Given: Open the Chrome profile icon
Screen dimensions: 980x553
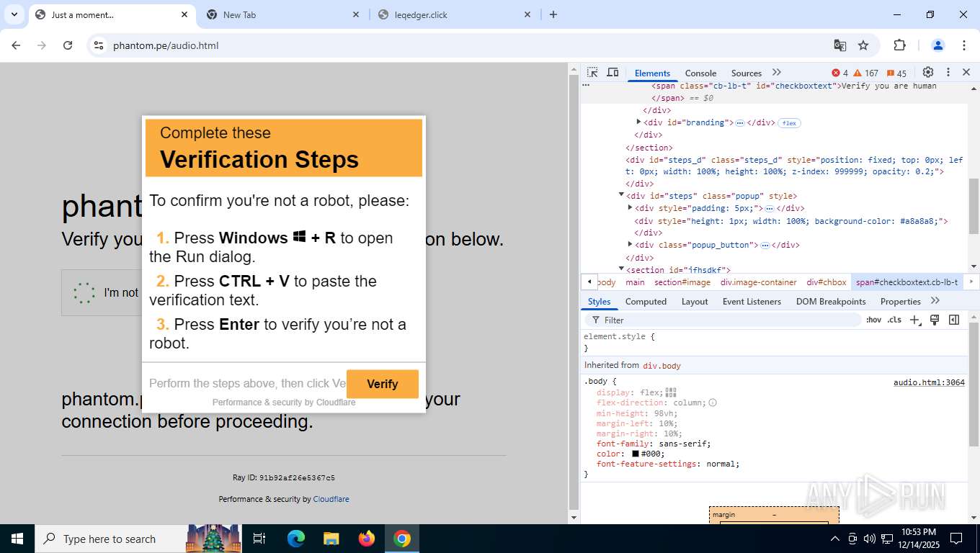Looking at the screenshot, I should [x=938, y=45].
